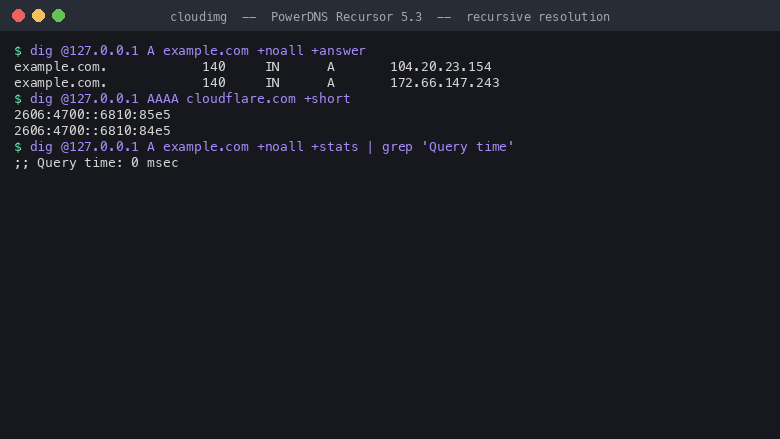Click the ';; Query time: 0 msec' output line
780x439 pixels.
tap(97, 163)
